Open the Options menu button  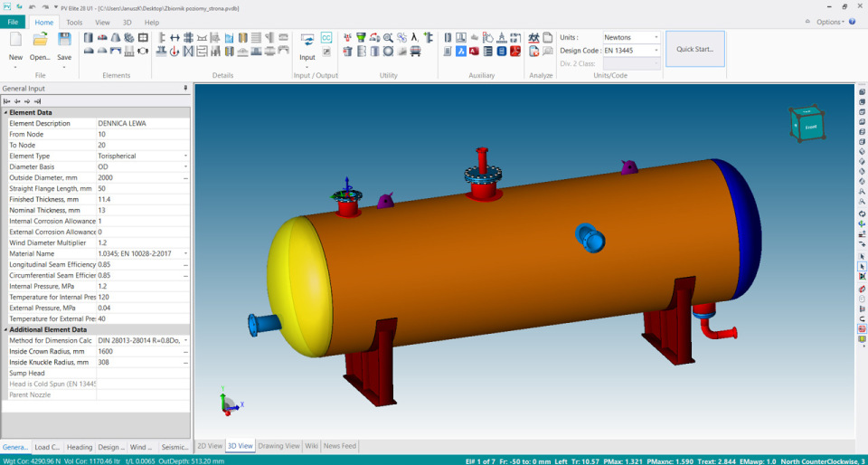click(x=831, y=22)
